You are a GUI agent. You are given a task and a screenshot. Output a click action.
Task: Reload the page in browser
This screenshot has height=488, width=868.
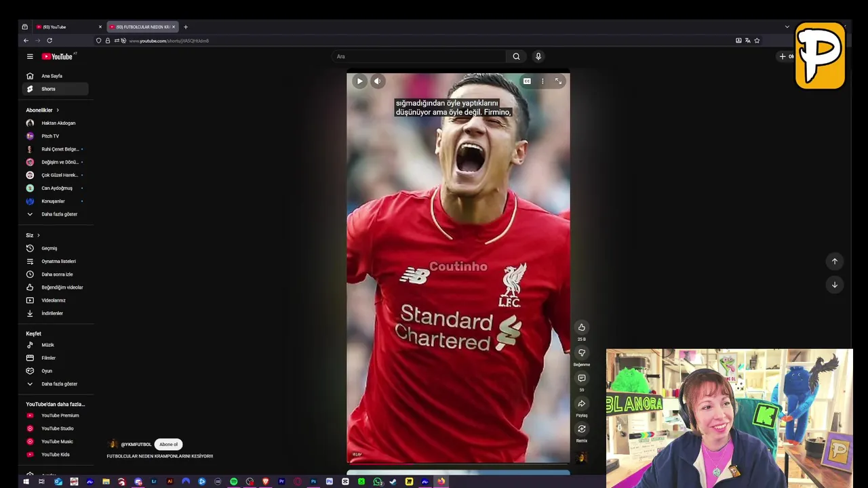click(x=50, y=41)
